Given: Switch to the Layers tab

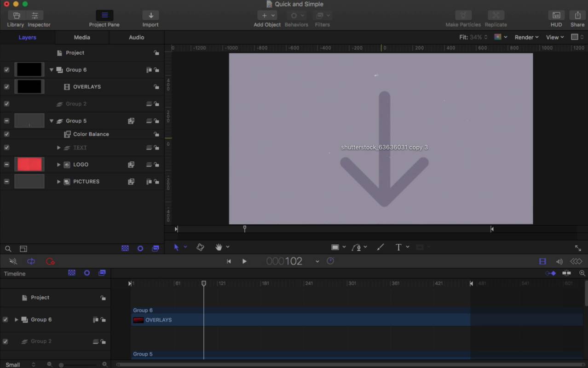Looking at the screenshot, I should [27, 37].
